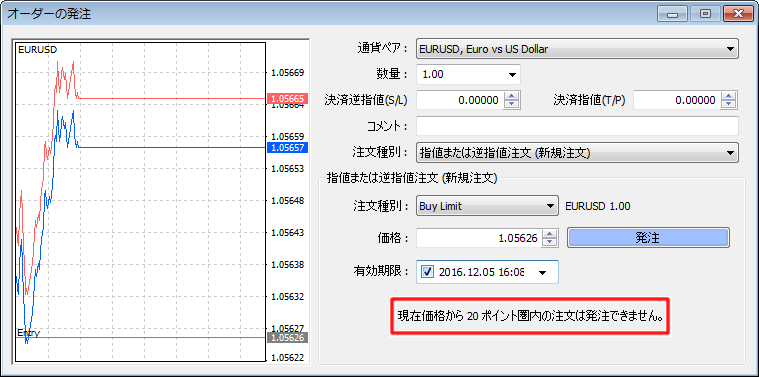Screen dimensions: 759x377
Task: Click the EURUSD chart title label
Action: pos(37,49)
